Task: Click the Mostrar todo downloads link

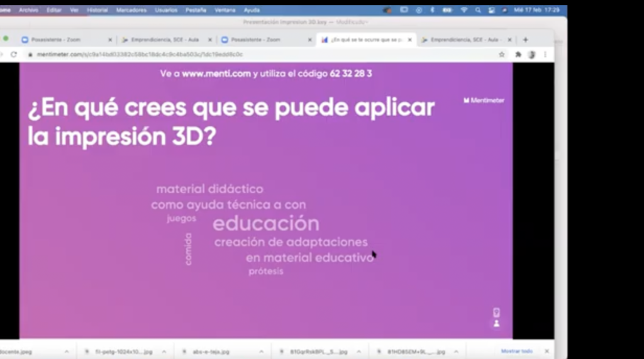Action: click(516, 351)
